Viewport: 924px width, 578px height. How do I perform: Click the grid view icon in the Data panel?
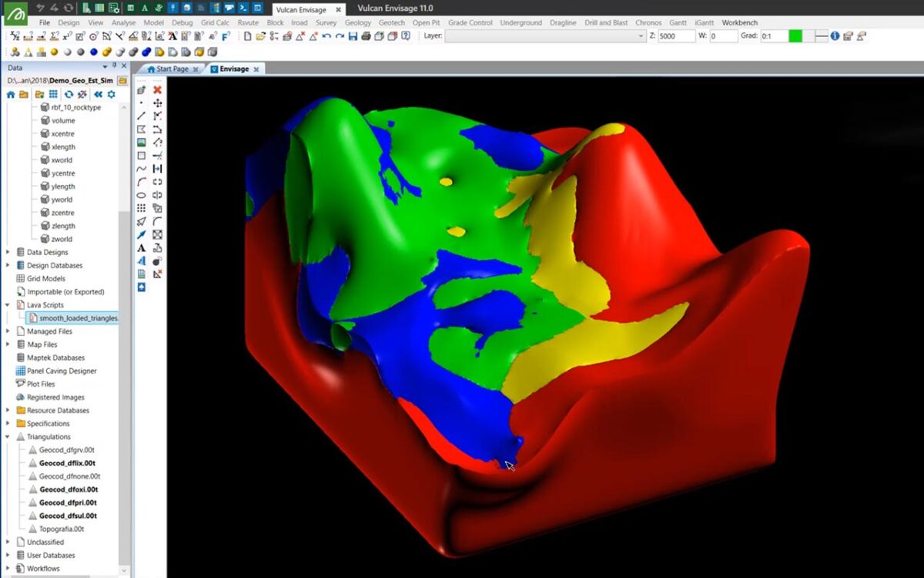[x=53, y=94]
